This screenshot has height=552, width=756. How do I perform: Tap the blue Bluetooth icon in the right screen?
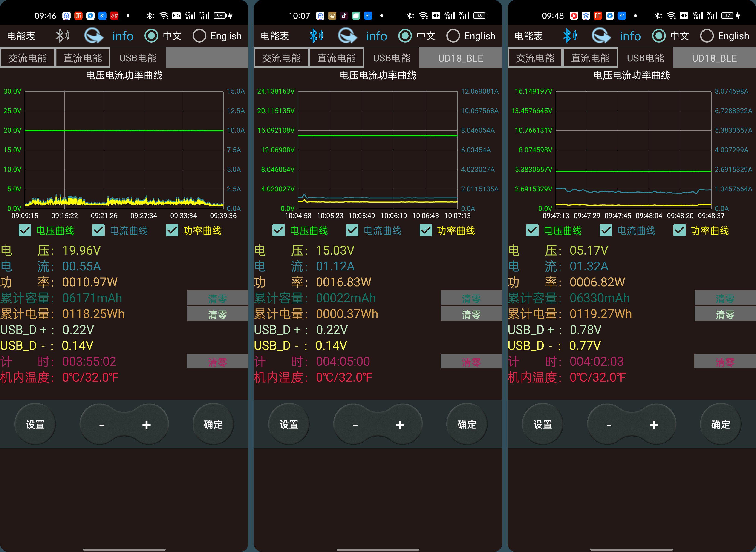click(569, 36)
